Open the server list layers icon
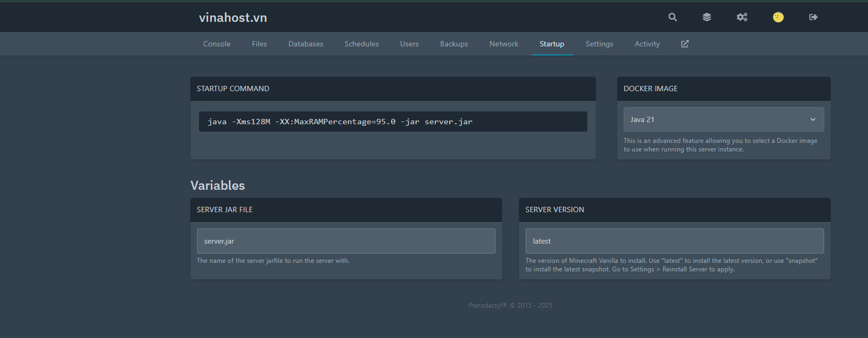This screenshot has height=338, width=868. click(x=706, y=17)
